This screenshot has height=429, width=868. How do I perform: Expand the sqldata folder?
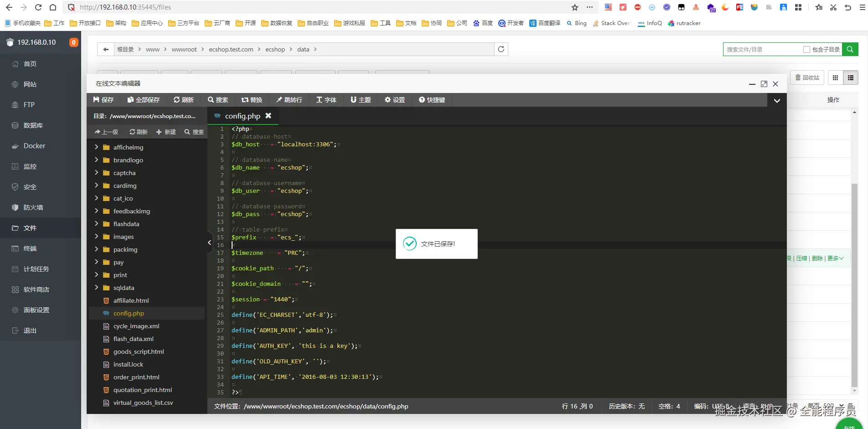[x=96, y=287]
